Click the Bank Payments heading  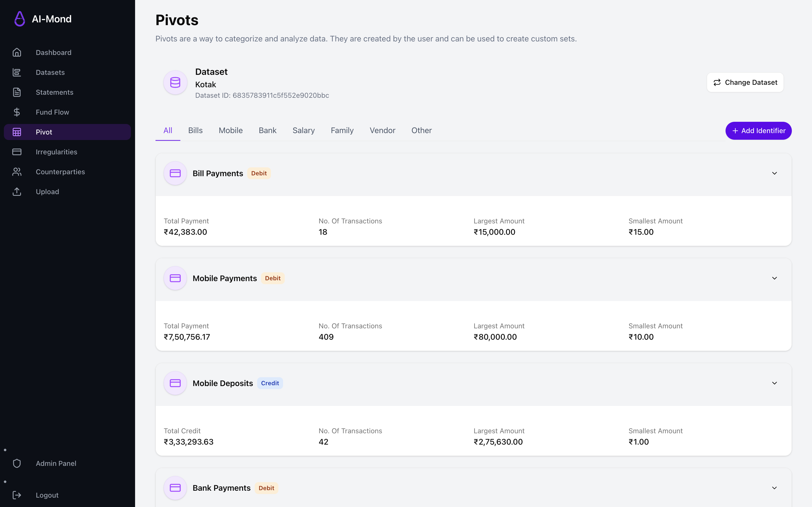coord(221,488)
